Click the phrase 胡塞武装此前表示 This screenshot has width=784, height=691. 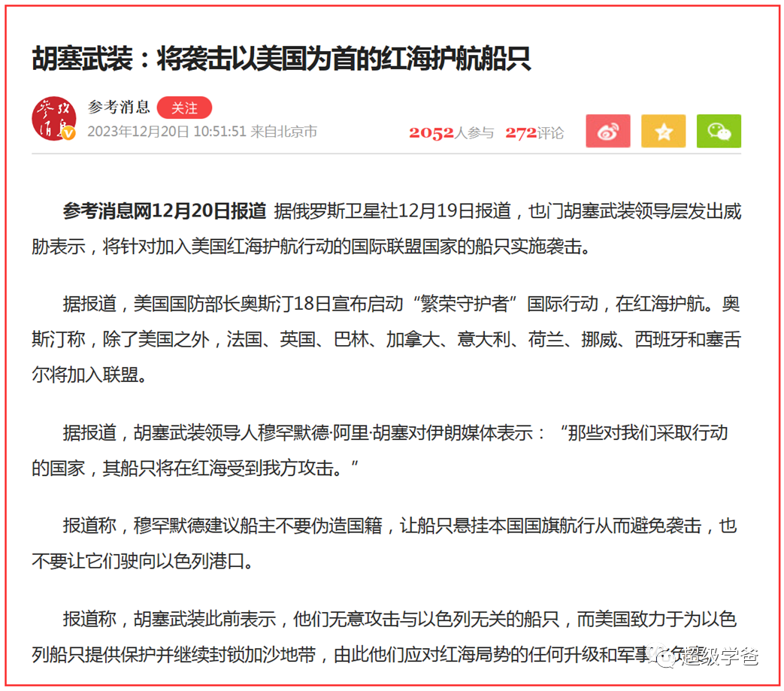tap(205, 619)
